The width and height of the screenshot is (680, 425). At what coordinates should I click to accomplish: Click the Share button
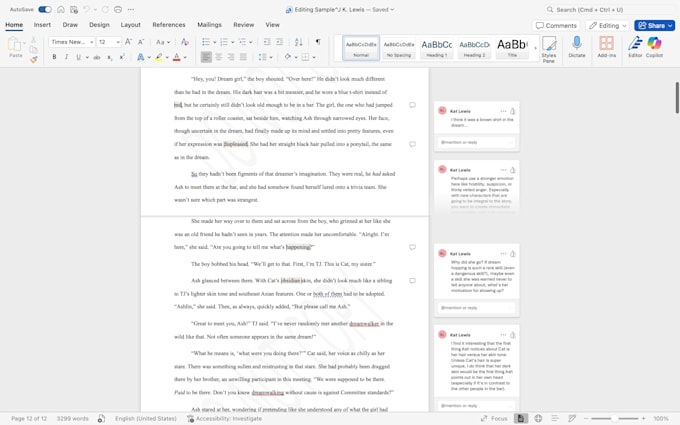[x=654, y=26]
